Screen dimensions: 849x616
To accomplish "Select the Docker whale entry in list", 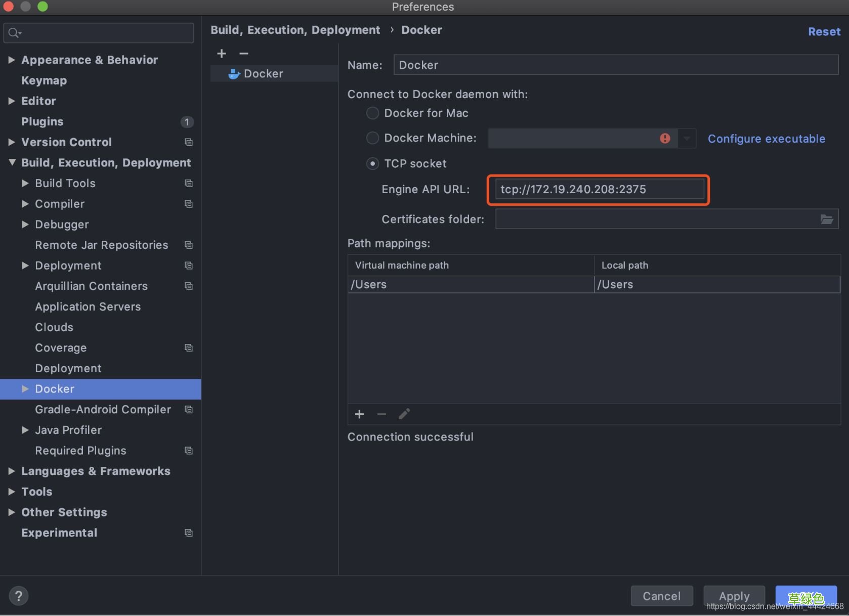I will coord(274,73).
